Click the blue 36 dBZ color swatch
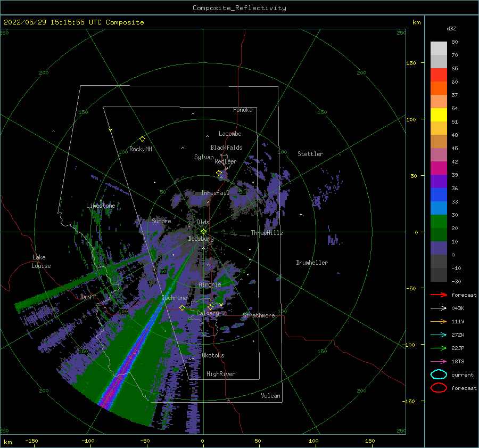 (x=439, y=194)
